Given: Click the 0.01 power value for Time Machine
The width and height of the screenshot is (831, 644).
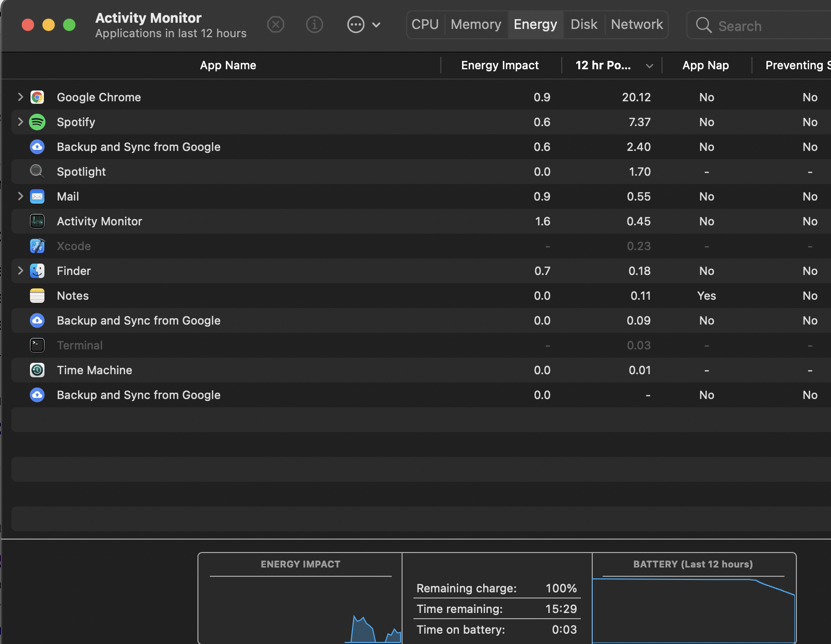Looking at the screenshot, I should coord(640,370).
